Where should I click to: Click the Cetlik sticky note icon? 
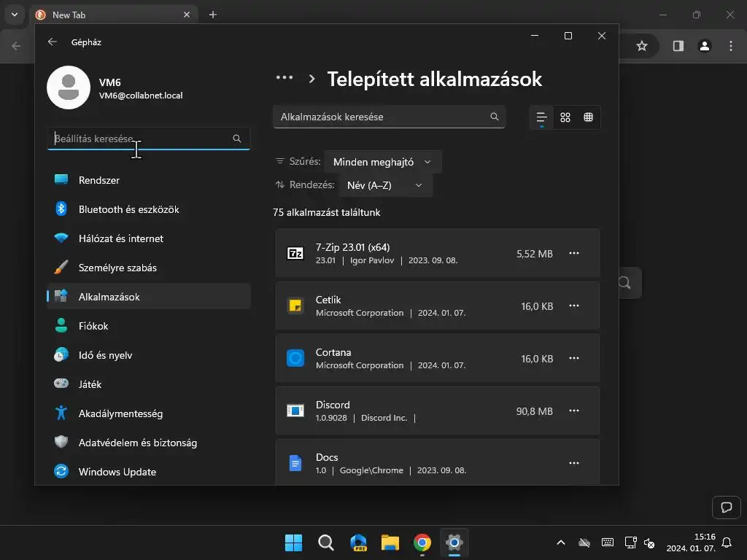click(x=295, y=306)
